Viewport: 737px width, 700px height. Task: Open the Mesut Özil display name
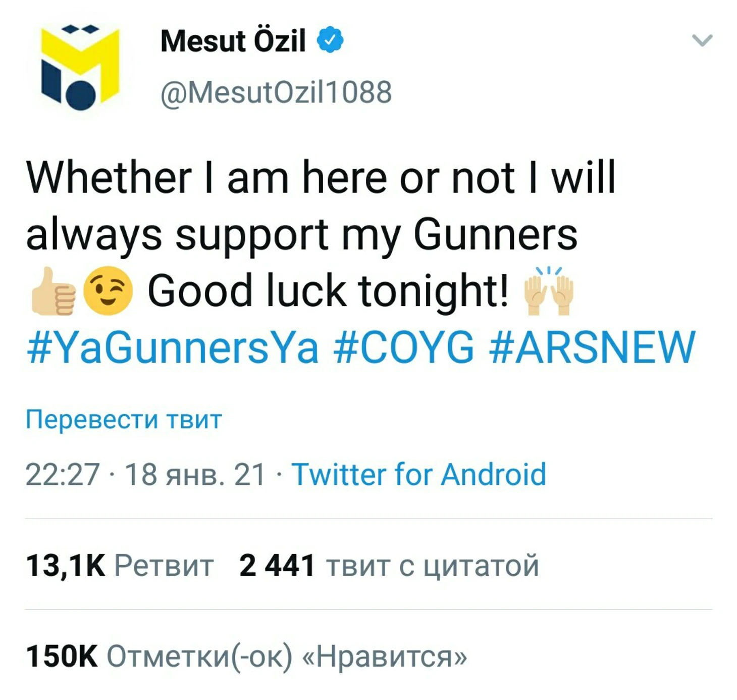pyautogui.click(x=233, y=40)
